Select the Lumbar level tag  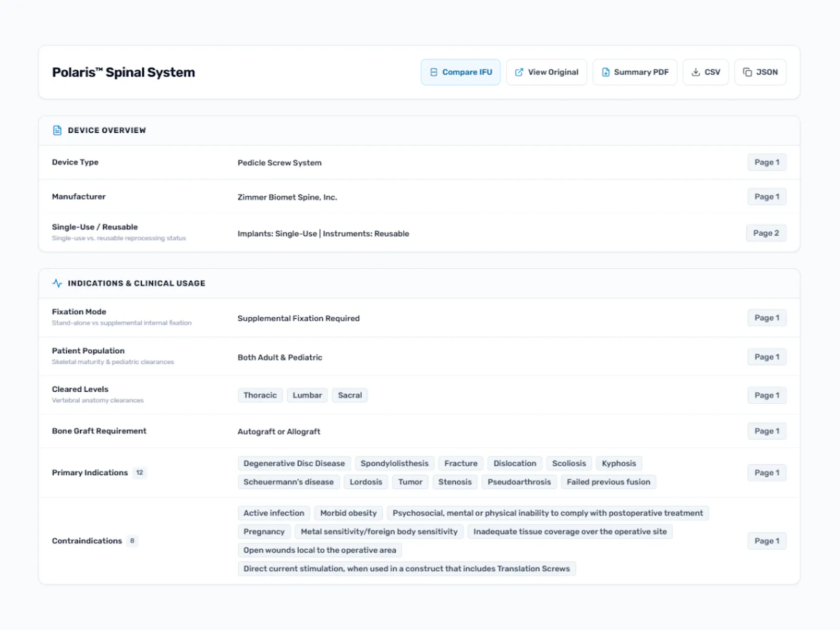point(308,395)
